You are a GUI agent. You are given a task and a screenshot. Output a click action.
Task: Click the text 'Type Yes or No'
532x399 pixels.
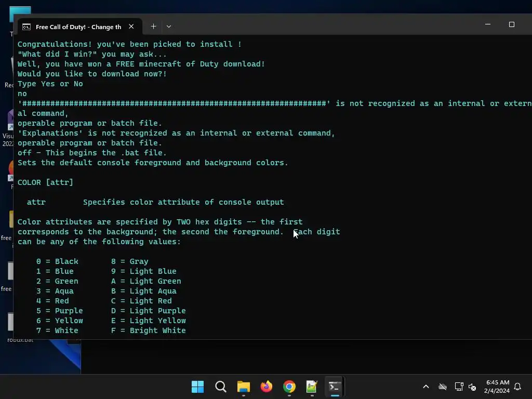pyautogui.click(x=50, y=84)
